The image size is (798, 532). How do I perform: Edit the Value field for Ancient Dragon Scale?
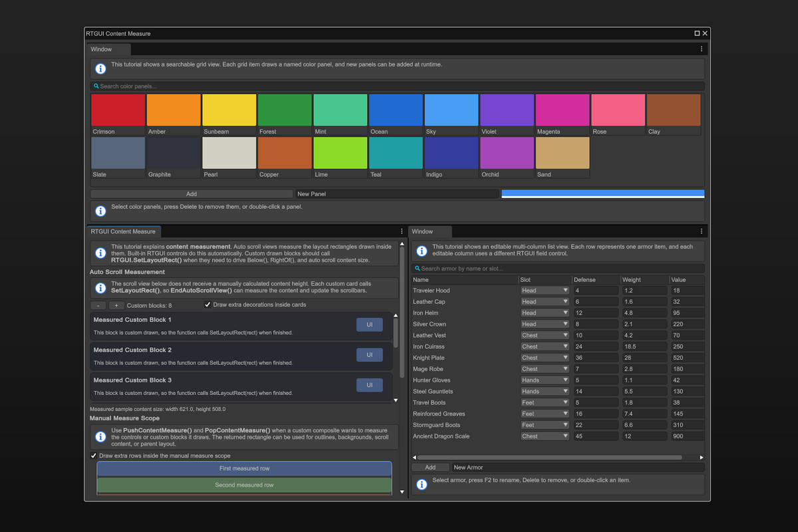click(x=687, y=436)
